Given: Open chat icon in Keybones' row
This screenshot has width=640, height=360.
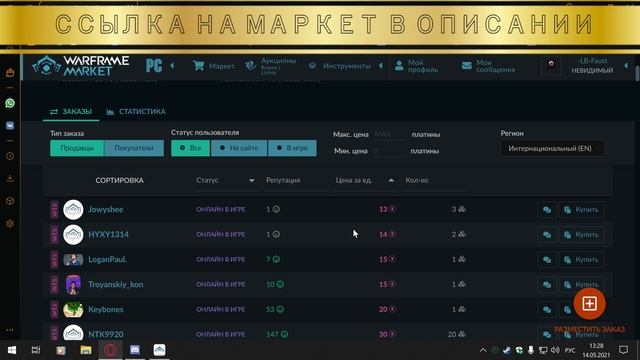Looking at the screenshot, I should click(x=547, y=309).
